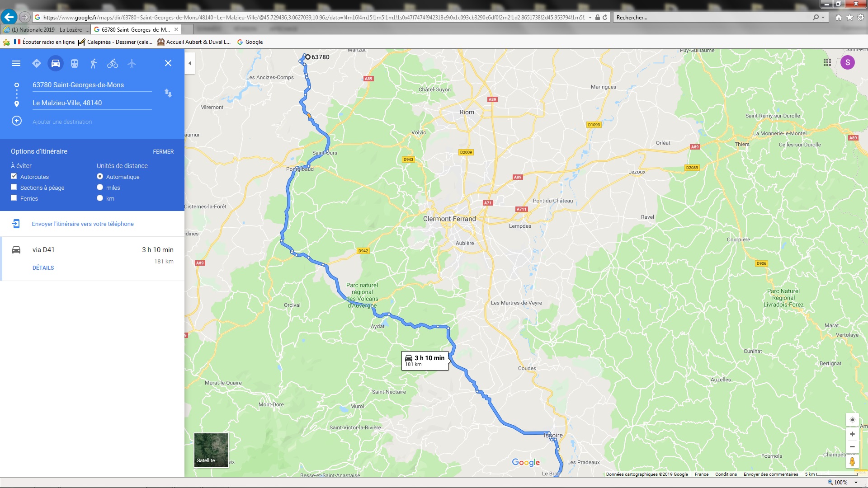This screenshot has height=488, width=868.
Task: Click the 3 h 10 min map callout
Action: (x=425, y=361)
